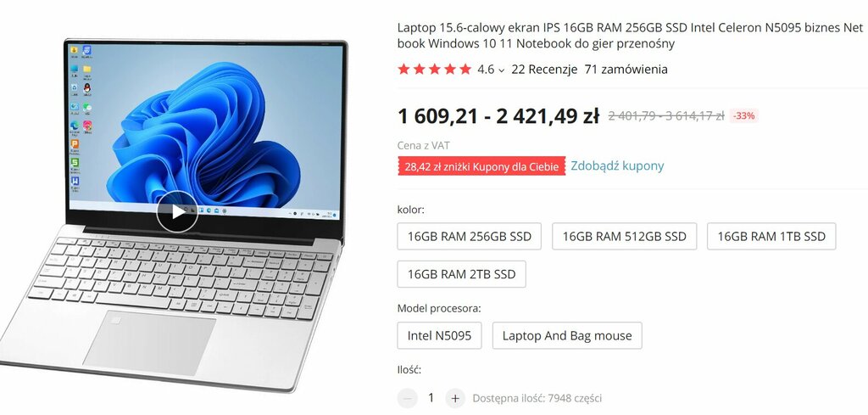
Task: Choose 16GB RAM 2TB SSD variant
Action: [x=462, y=274]
